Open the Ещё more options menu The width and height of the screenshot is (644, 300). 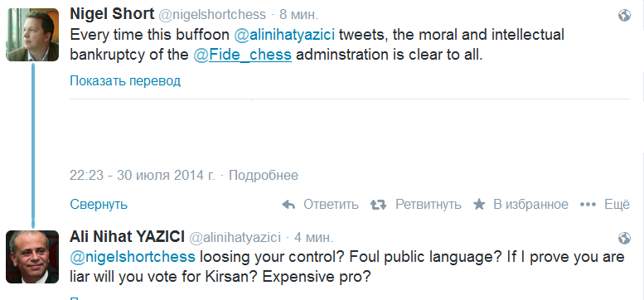(617, 205)
